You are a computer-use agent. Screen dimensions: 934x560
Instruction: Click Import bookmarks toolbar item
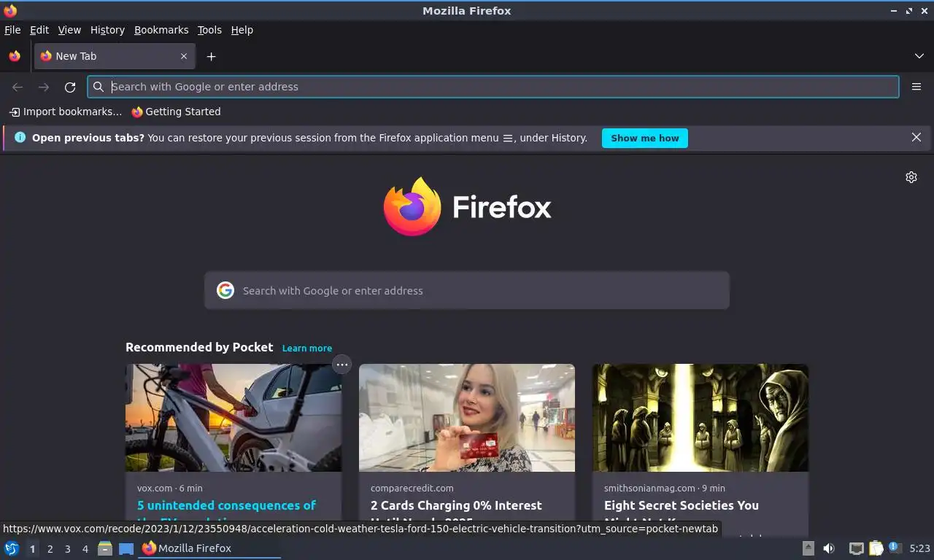pyautogui.click(x=66, y=112)
